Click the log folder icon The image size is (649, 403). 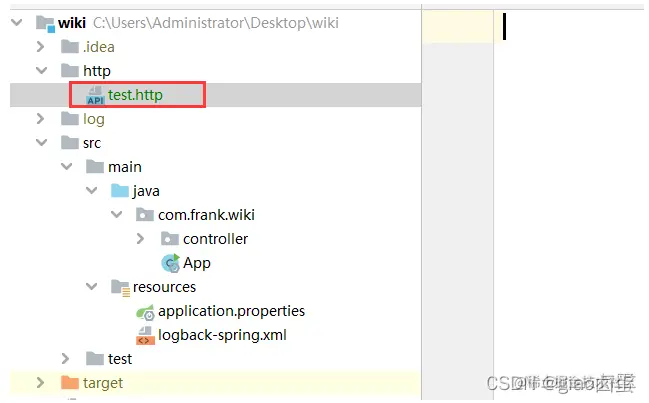pos(70,119)
